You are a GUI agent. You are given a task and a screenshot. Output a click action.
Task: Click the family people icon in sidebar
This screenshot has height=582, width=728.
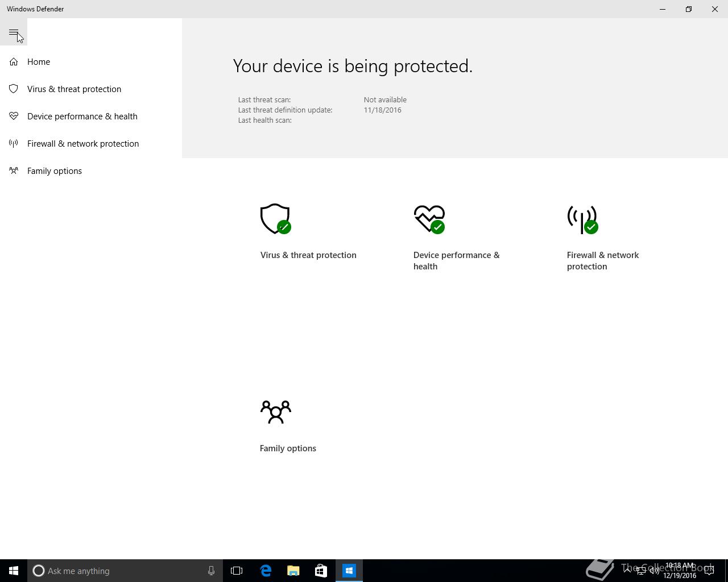coord(14,171)
